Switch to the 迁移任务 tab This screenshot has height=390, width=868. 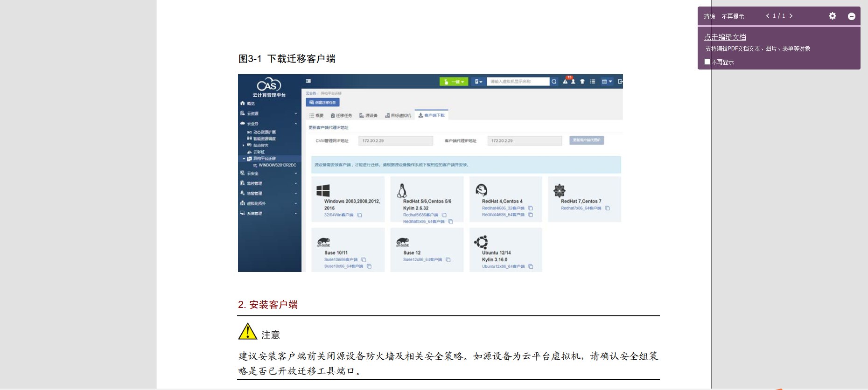[x=341, y=116]
